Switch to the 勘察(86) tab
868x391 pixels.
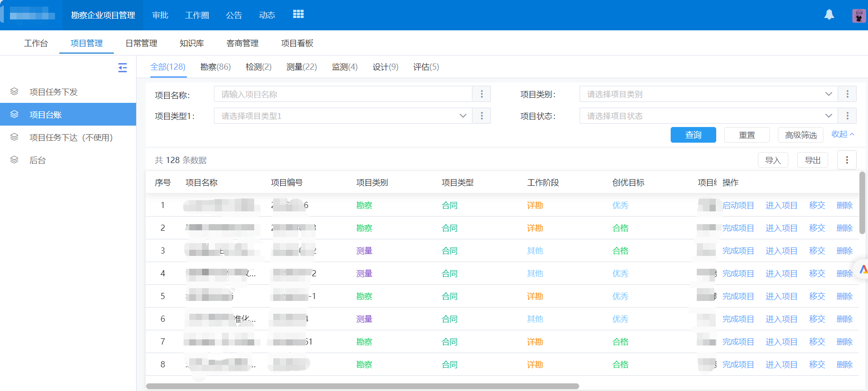pyautogui.click(x=215, y=67)
